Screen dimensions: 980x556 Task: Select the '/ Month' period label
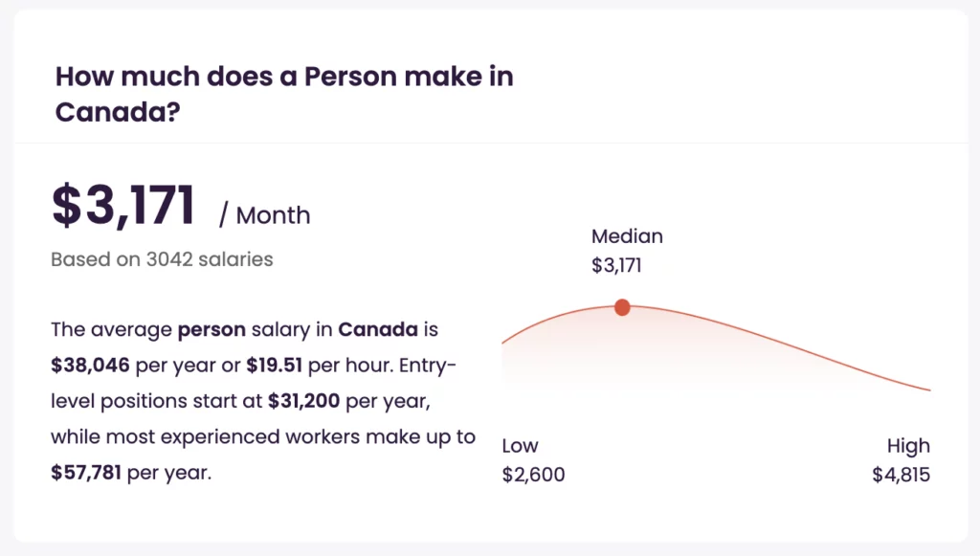(264, 215)
